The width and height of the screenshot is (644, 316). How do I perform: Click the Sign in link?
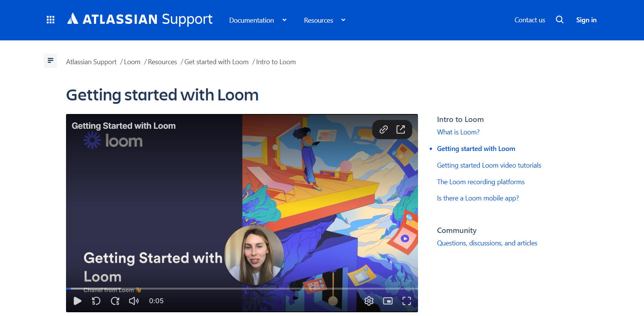tap(586, 20)
